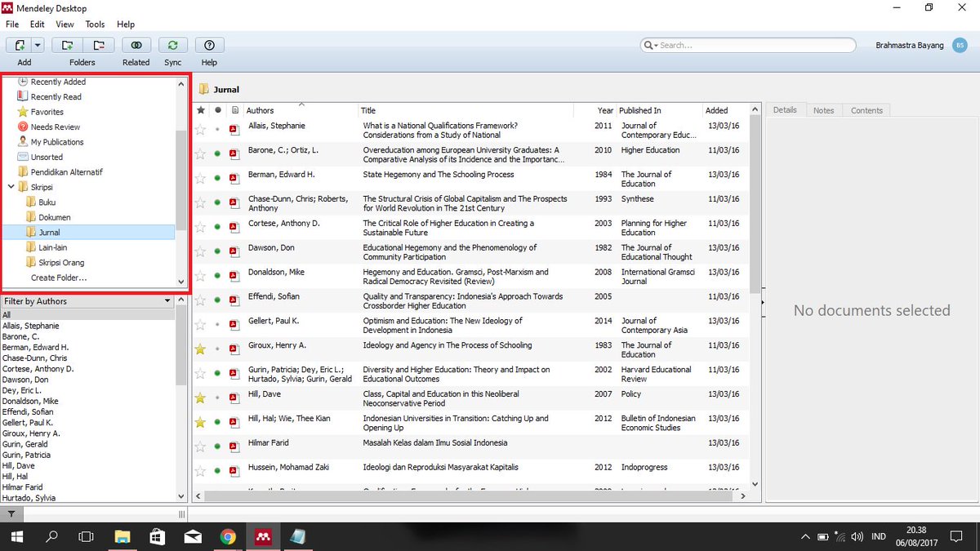Unfavorite the Giroux, Henry A. entry
980x551 pixels.
[201, 349]
